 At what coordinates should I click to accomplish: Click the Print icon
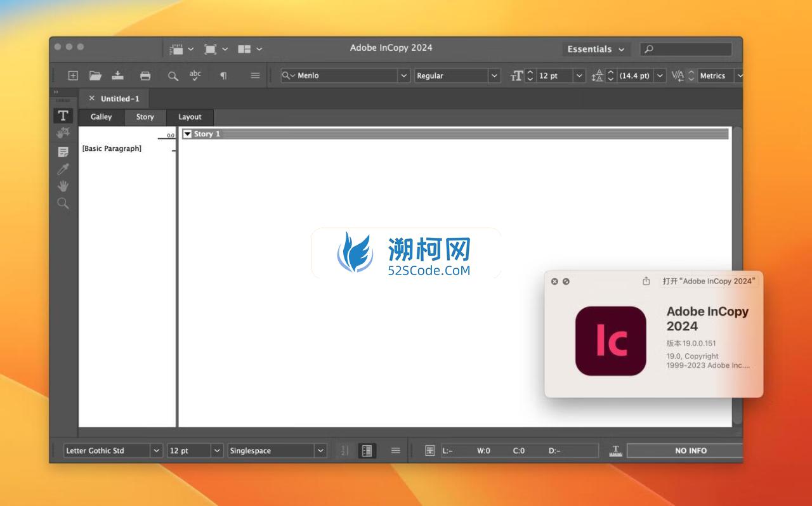(145, 75)
